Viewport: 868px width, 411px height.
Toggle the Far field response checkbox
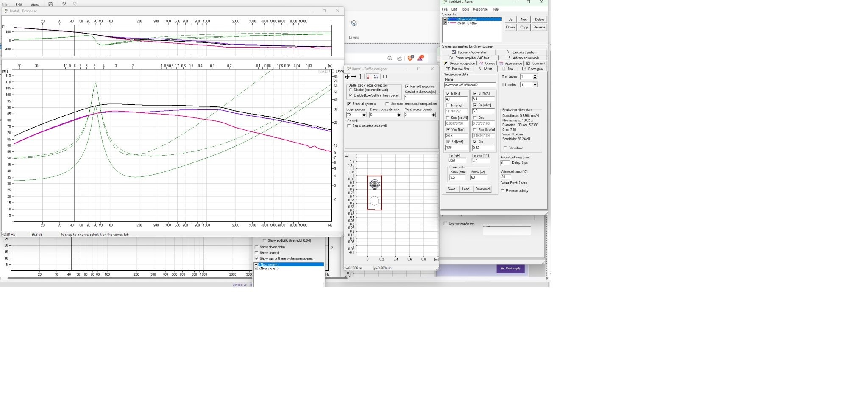(x=407, y=86)
